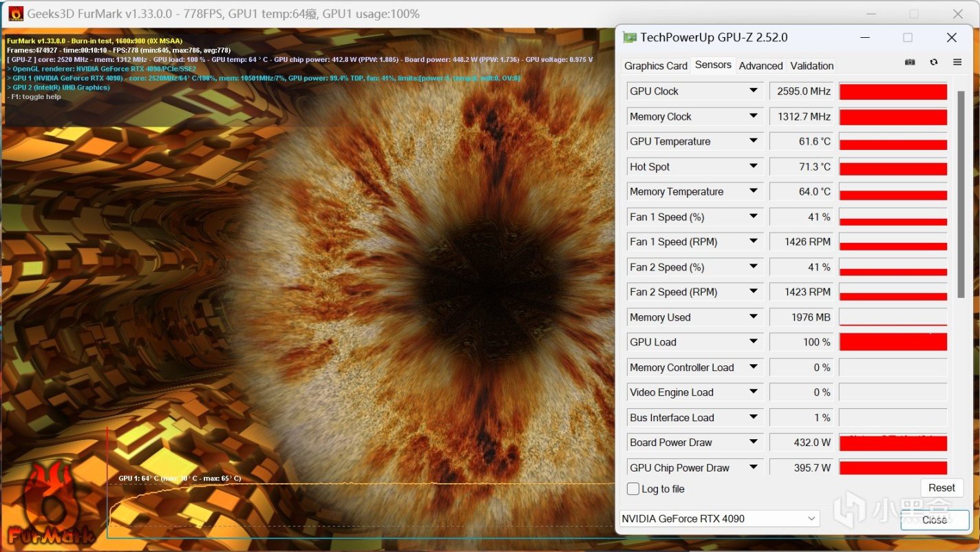Click the GPU Clock history graph
The height and width of the screenshot is (552, 980).
(893, 92)
